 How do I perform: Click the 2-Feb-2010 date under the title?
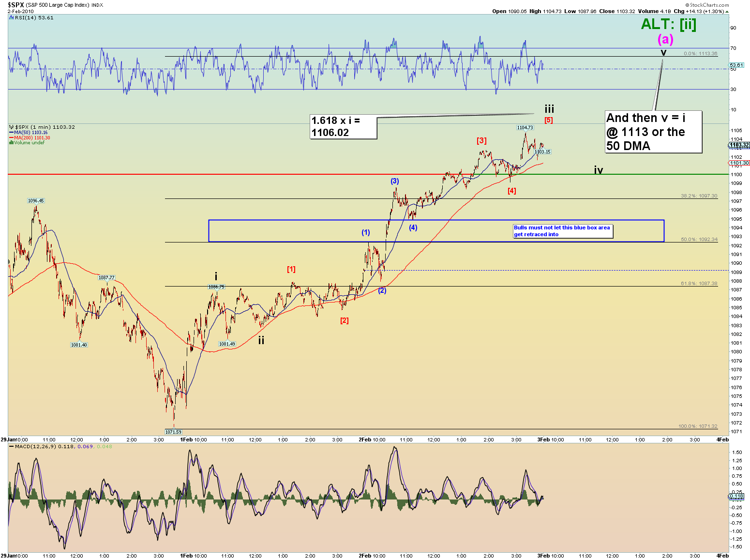click(21, 11)
